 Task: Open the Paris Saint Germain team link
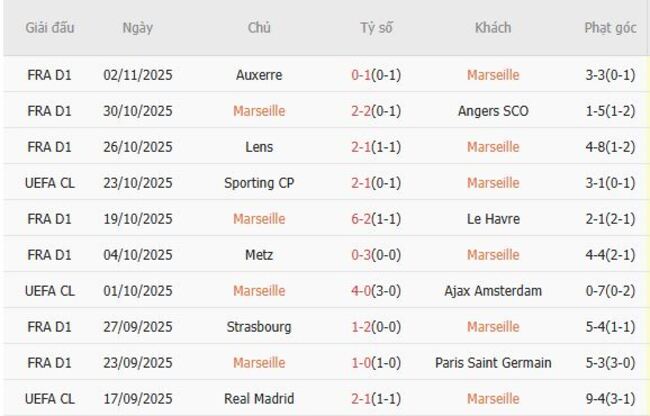coord(492,363)
